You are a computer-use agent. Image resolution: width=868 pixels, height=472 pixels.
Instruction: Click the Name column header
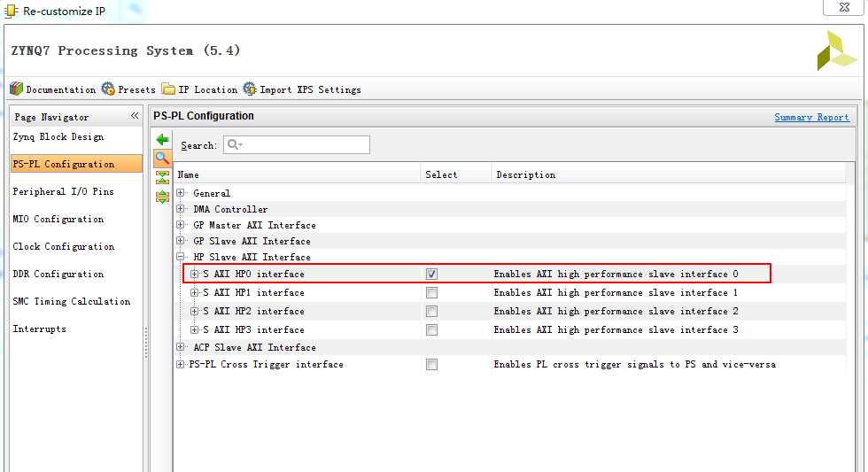click(298, 174)
